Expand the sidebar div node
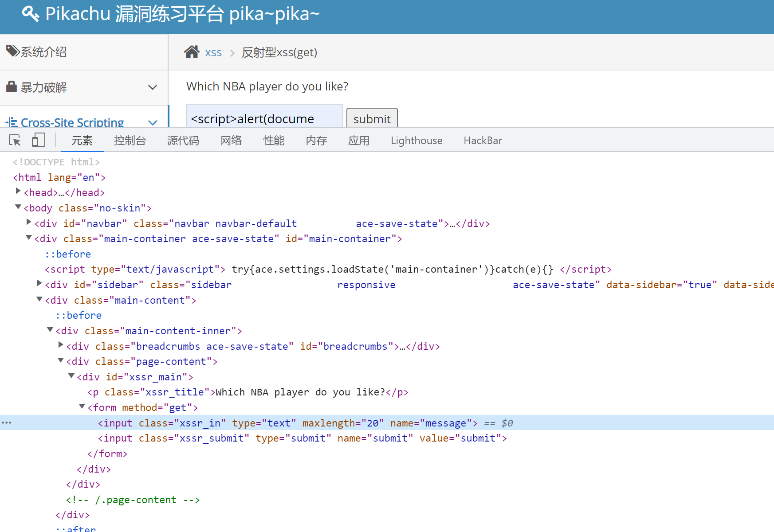Viewport: 774px width, 532px height. (39, 283)
